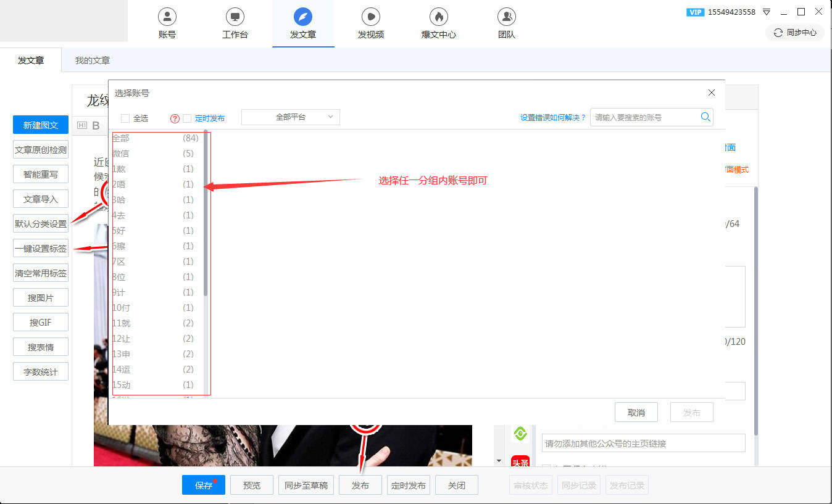Go to the 工作台 icon
This screenshot has width=832, height=504.
[235, 17]
